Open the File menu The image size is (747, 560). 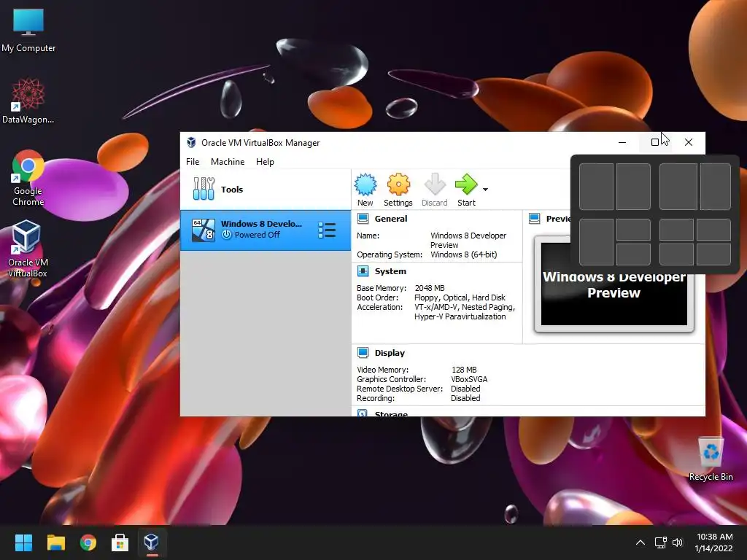(193, 162)
